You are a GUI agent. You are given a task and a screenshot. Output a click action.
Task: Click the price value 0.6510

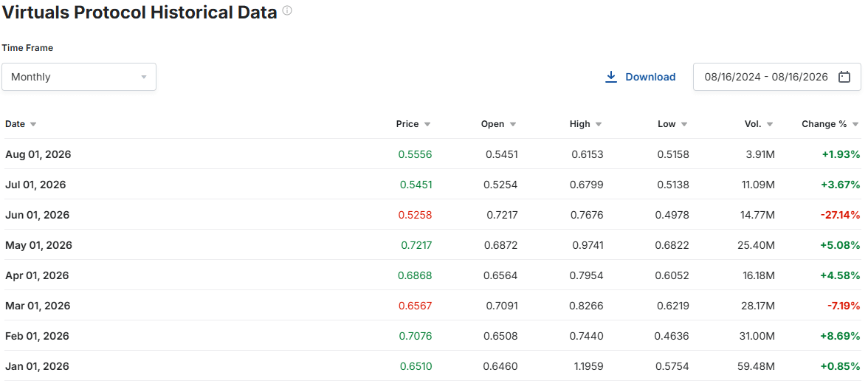point(416,366)
